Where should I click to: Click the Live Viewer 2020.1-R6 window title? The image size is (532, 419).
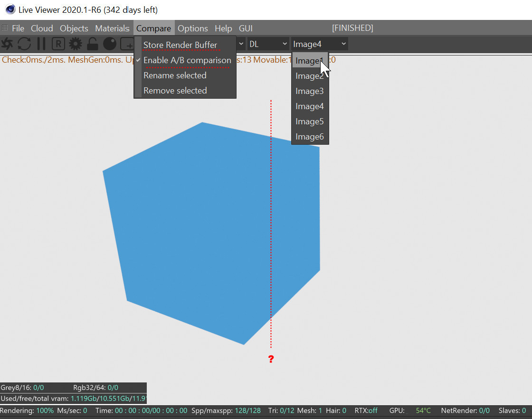pos(88,10)
